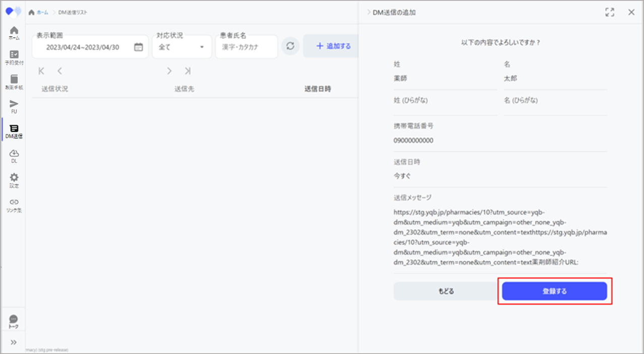Image resolution: width=644 pixels, height=354 pixels.
Task: Collapse the DM送信の追加 panel chevron
Action: tap(368, 12)
